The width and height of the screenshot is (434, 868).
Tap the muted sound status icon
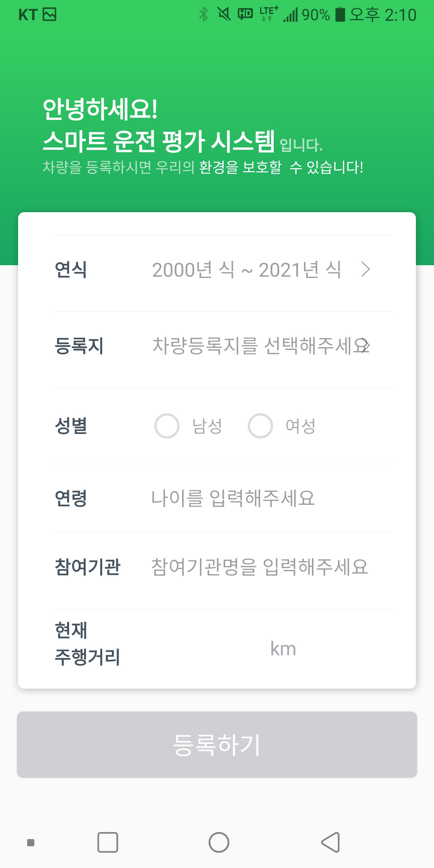click(224, 14)
